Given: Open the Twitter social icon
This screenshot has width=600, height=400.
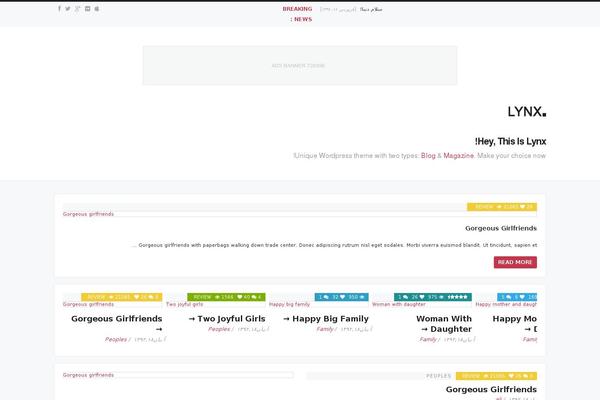Looking at the screenshot, I should point(68,8).
